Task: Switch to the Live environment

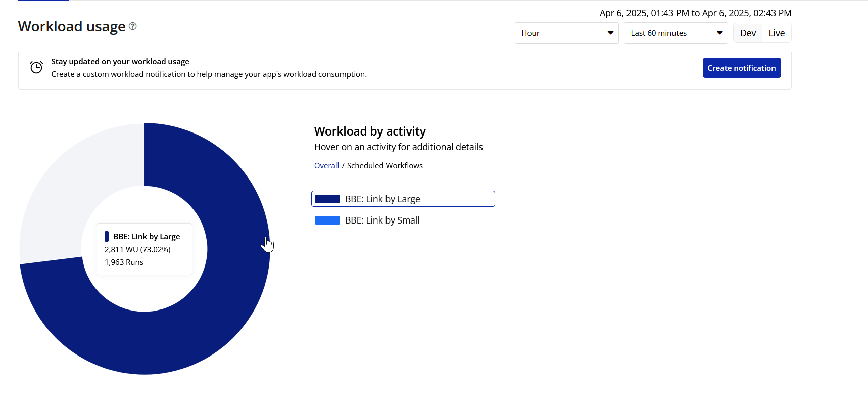Action: tap(777, 33)
